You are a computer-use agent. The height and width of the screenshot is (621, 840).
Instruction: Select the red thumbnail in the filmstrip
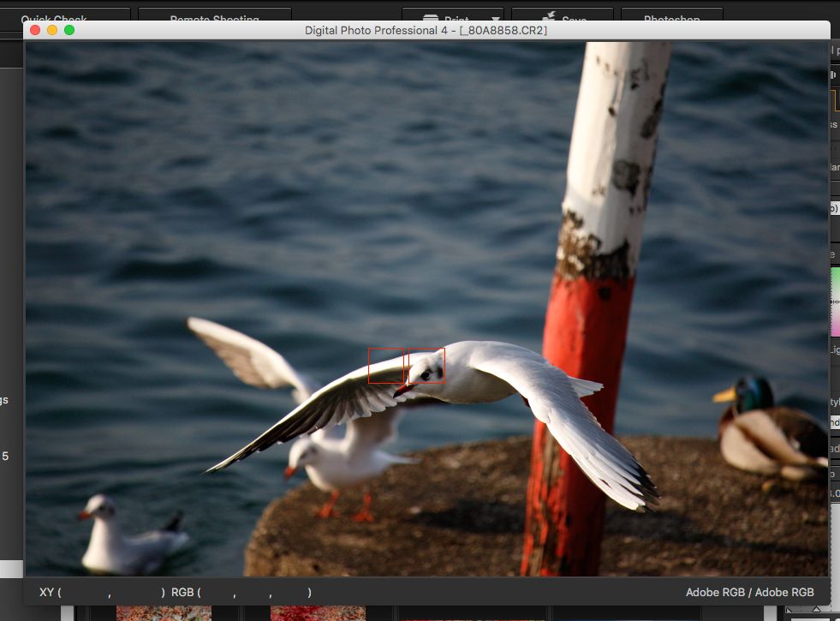(x=317, y=613)
